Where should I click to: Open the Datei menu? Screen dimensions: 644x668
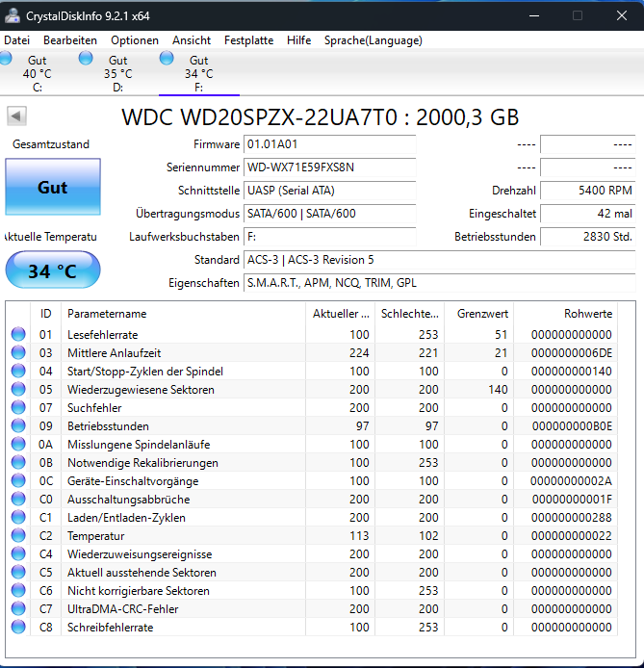pyautogui.click(x=17, y=40)
